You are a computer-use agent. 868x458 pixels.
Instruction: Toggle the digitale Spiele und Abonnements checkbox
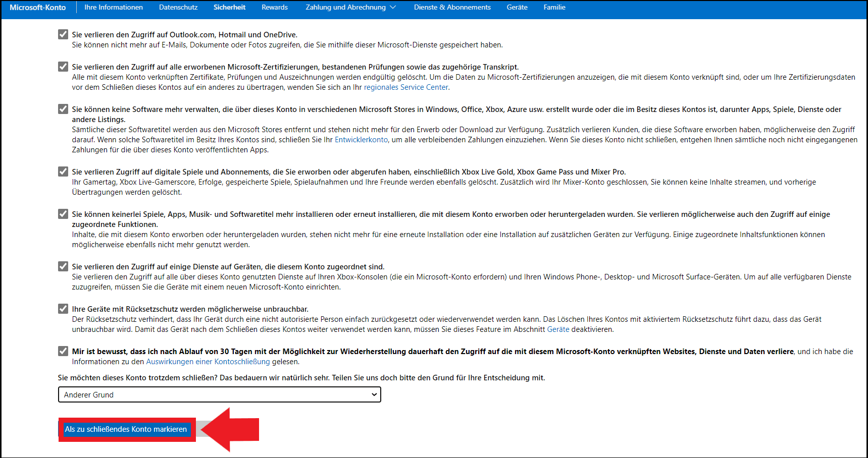point(63,171)
